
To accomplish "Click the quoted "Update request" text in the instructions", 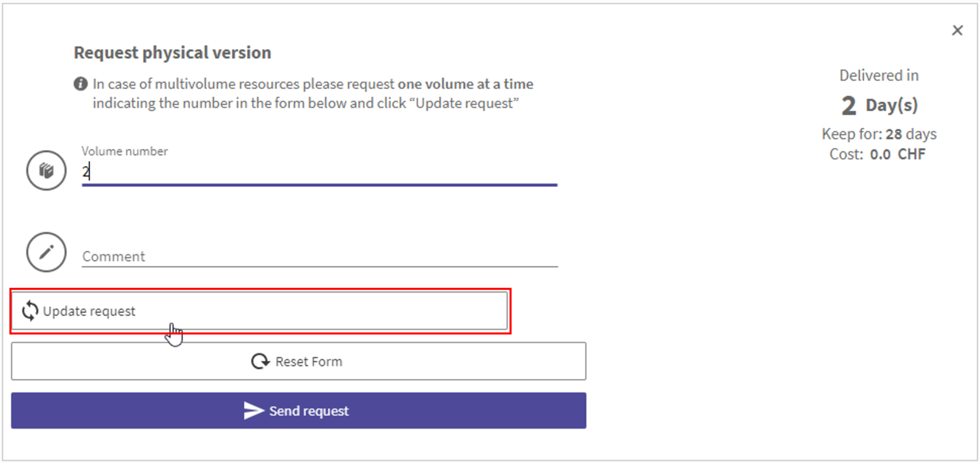I will tap(466, 103).
